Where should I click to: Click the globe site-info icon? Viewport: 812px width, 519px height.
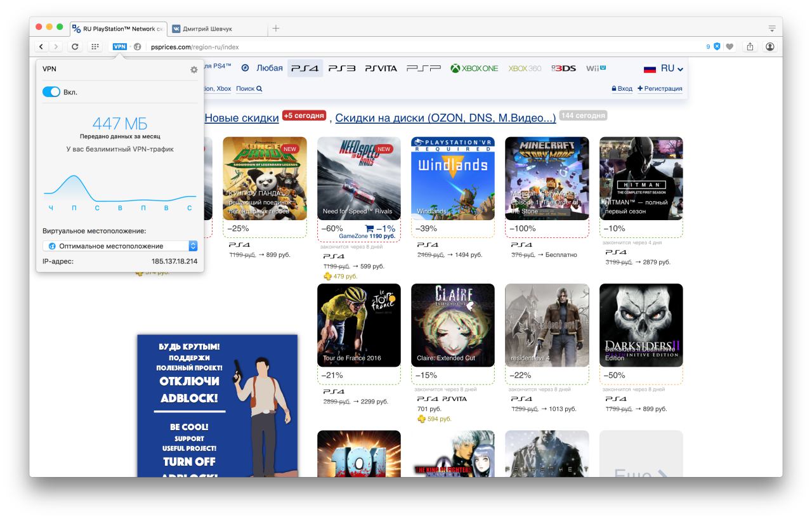click(137, 46)
